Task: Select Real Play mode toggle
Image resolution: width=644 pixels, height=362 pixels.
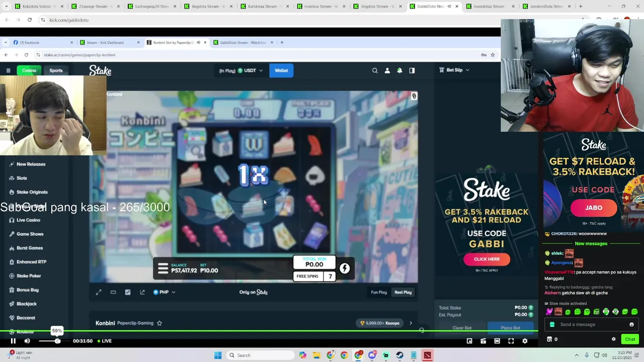Action: 403,292
